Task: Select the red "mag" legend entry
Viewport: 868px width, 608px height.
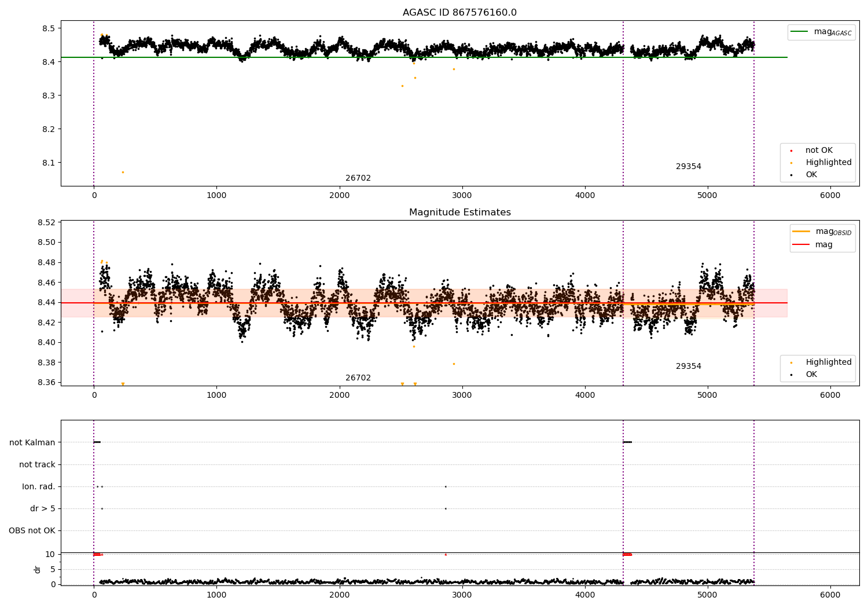Action: [812, 245]
